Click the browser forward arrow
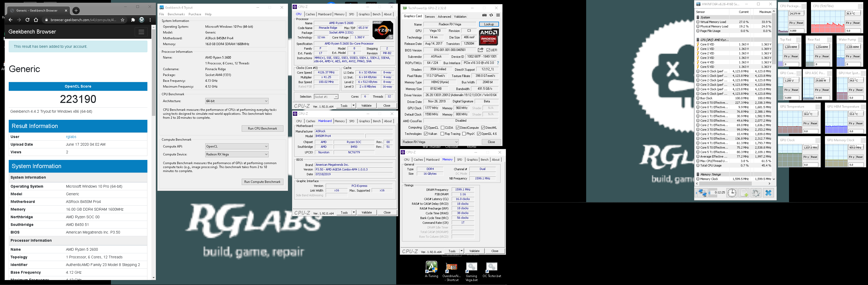The image size is (868, 285). [19, 20]
